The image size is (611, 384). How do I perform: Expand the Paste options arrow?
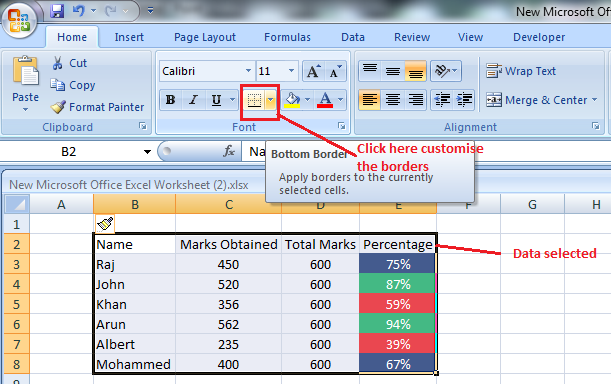point(25,110)
